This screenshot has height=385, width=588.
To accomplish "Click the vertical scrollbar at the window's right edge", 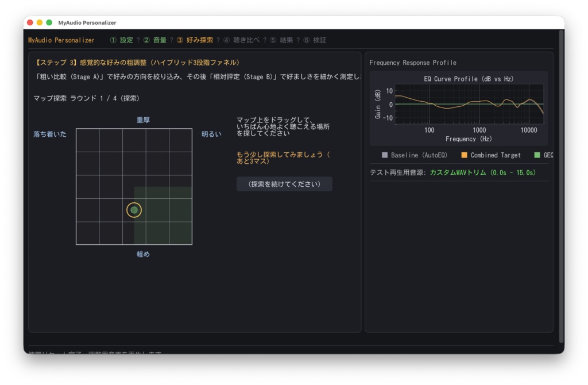I will coord(562,186).
